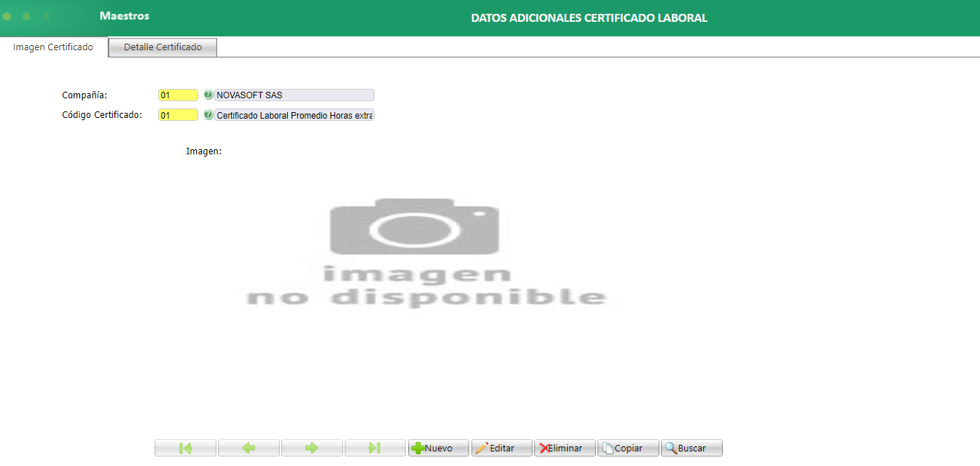Screen dimensions: 980x466
Task: Search certificates using Buscar
Action: click(691, 447)
